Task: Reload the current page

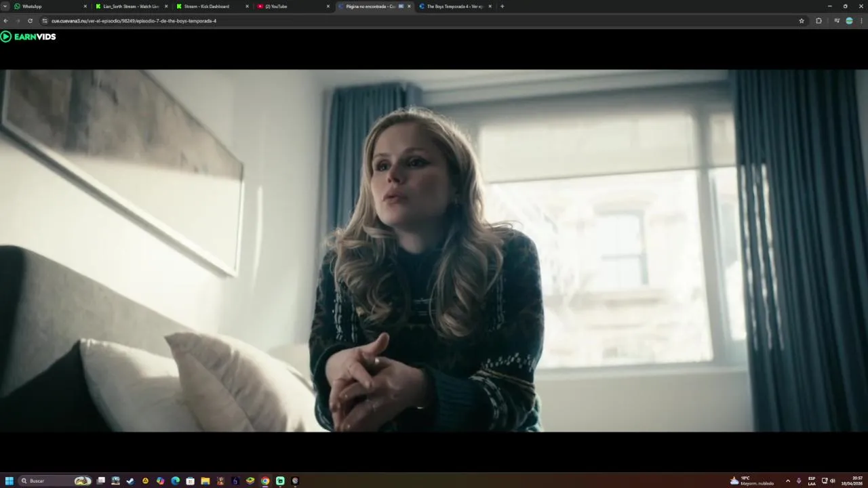Action: pos(30,21)
